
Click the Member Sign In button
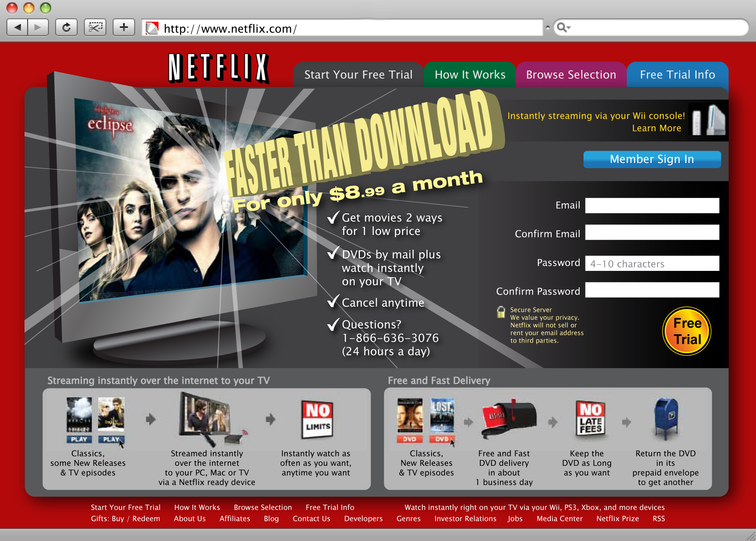[652, 159]
